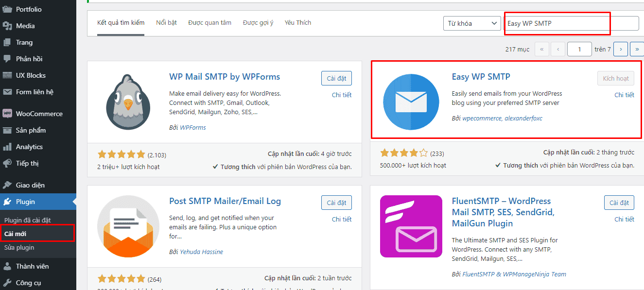Open the wpecommerce author link
Image resolution: width=644 pixels, height=290 pixels.
pyautogui.click(x=481, y=118)
